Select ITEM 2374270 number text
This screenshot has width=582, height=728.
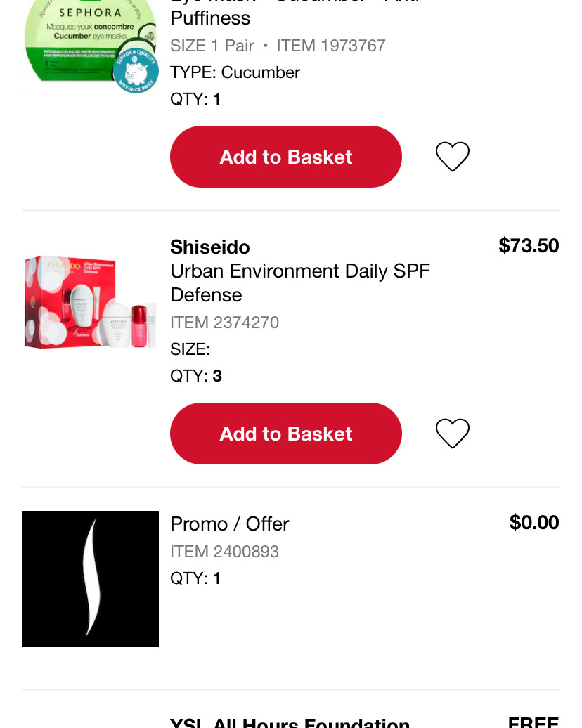[224, 323]
